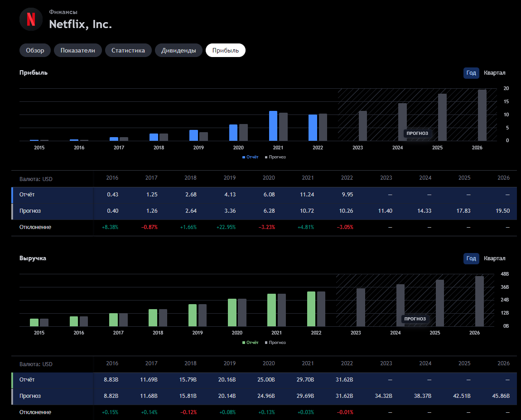Image resolution: width=521 pixels, height=420 pixels.
Task: Click the 2020 green Отчёт revenue bar
Action: click(x=232, y=313)
